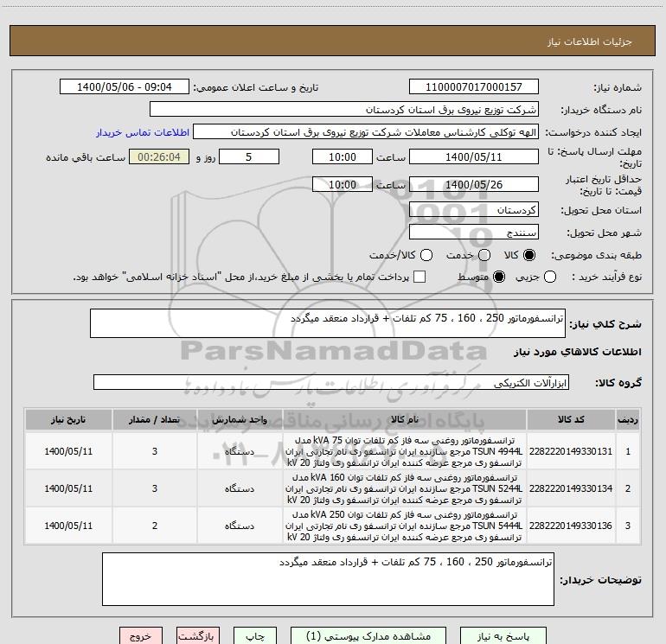The width and height of the screenshot is (666, 644).
Task: Click the شماره نیاز field 1100007017000157
Action: tap(474, 86)
